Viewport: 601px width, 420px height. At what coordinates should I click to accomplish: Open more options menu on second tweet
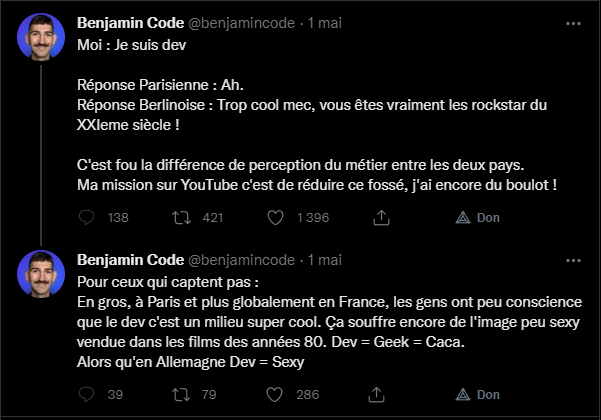[x=573, y=261]
